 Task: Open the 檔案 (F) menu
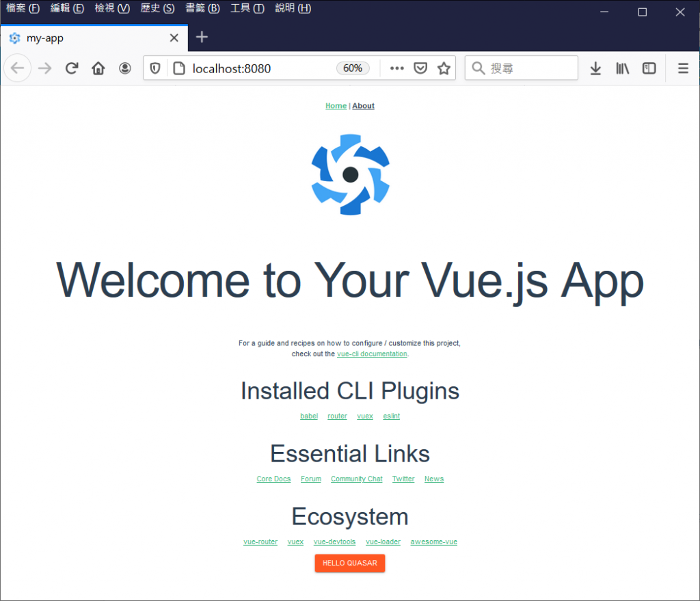pyautogui.click(x=23, y=8)
